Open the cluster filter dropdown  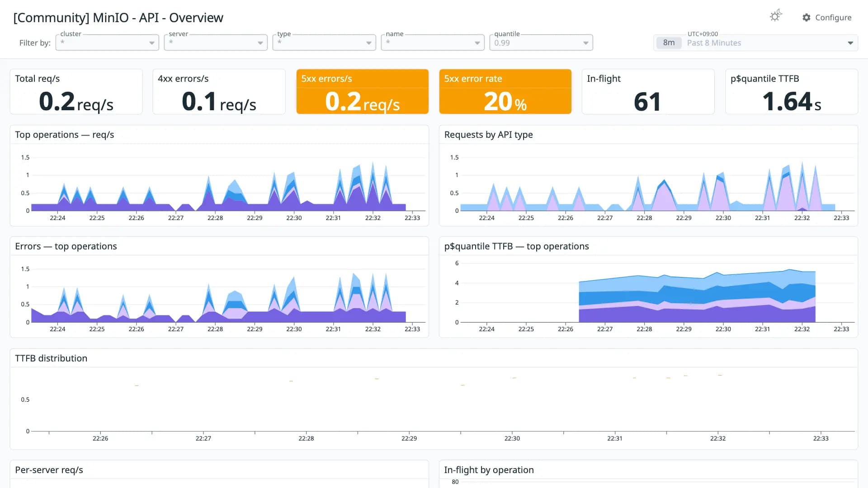[107, 42]
